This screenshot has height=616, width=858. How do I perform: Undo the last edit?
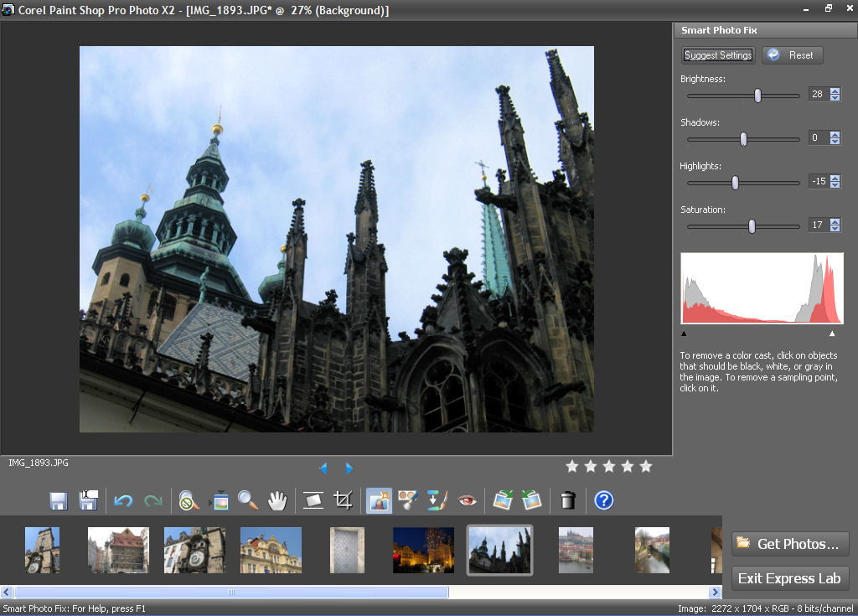tap(122, 500)
